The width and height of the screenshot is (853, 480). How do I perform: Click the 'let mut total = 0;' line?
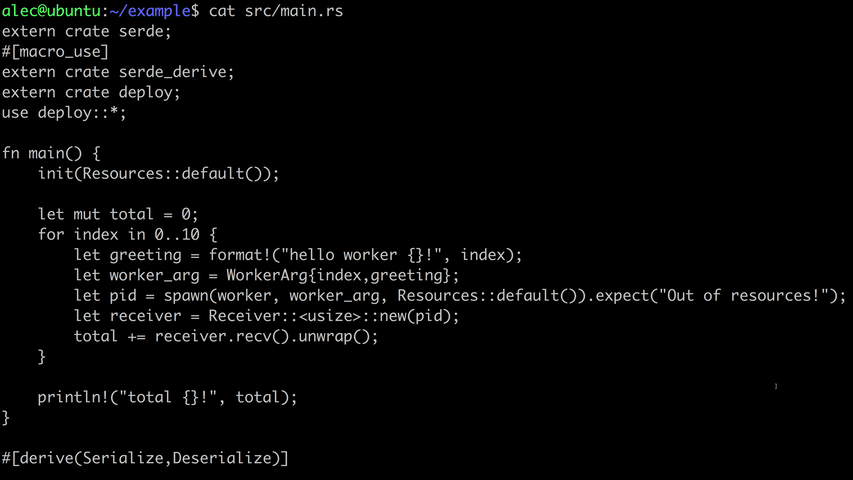click(x=118, y=214)
